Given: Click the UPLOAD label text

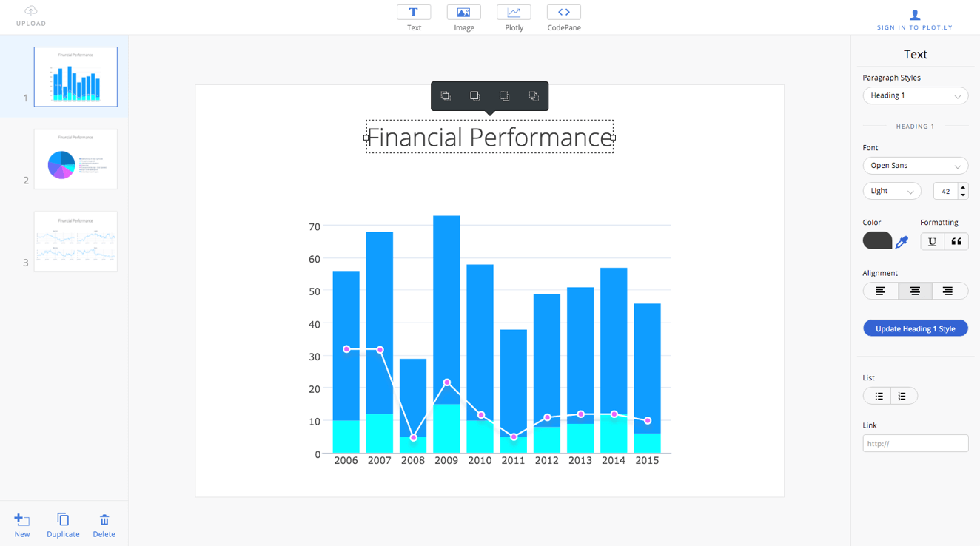Looking at the screenshot, I should click(31, 24).
